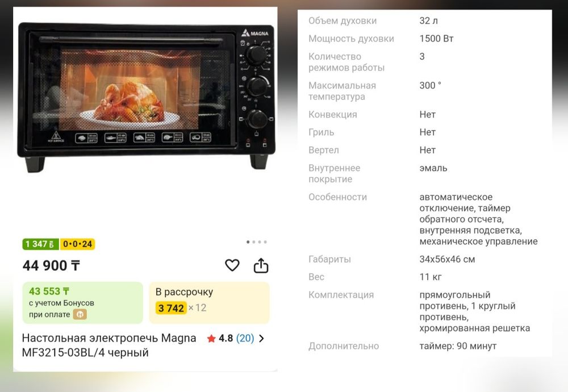Screen dimensions: 568x392
Task: Select the В рассрочку installment option
Action: [x=210, y=302]
